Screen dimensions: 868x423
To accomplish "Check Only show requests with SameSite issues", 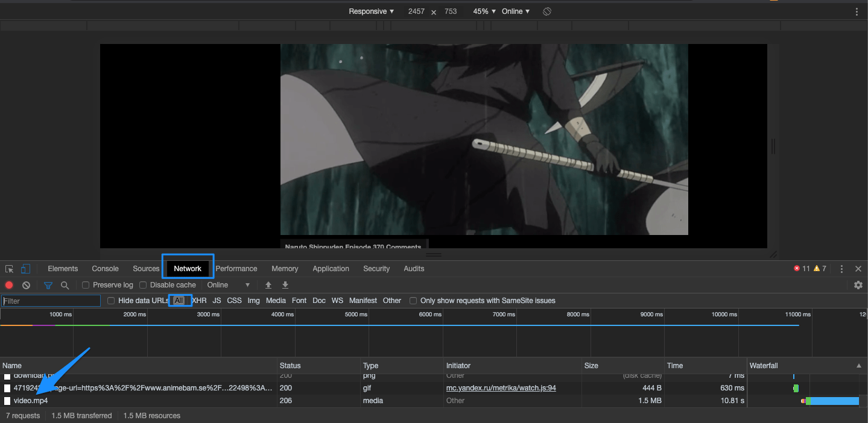I will click(413, 301).
